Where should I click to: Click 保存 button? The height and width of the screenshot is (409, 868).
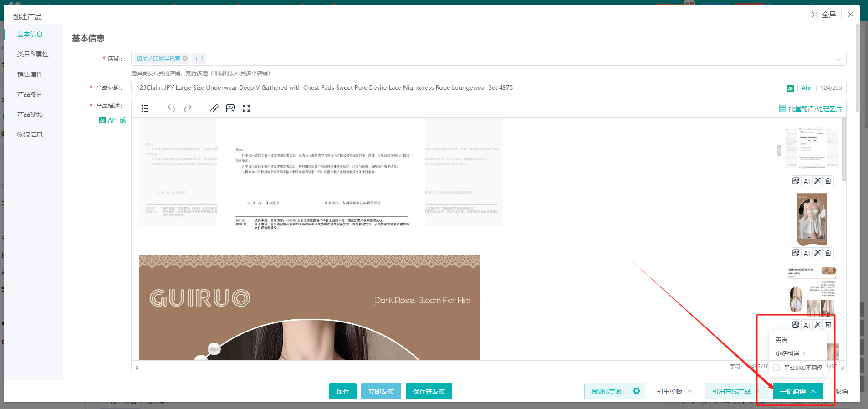pos(343,391)
